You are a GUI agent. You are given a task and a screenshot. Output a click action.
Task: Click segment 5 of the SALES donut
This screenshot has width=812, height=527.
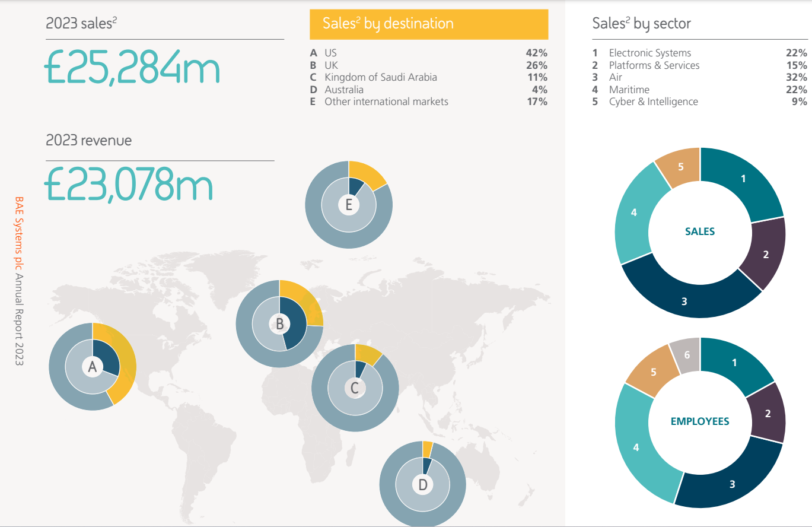[680, 167]
